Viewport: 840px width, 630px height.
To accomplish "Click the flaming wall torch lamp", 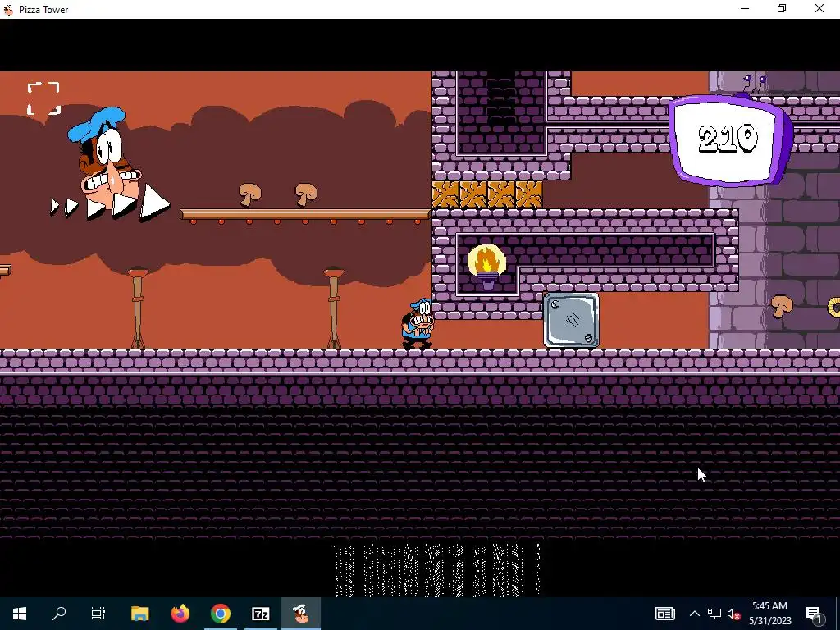I will click(486, 267).
